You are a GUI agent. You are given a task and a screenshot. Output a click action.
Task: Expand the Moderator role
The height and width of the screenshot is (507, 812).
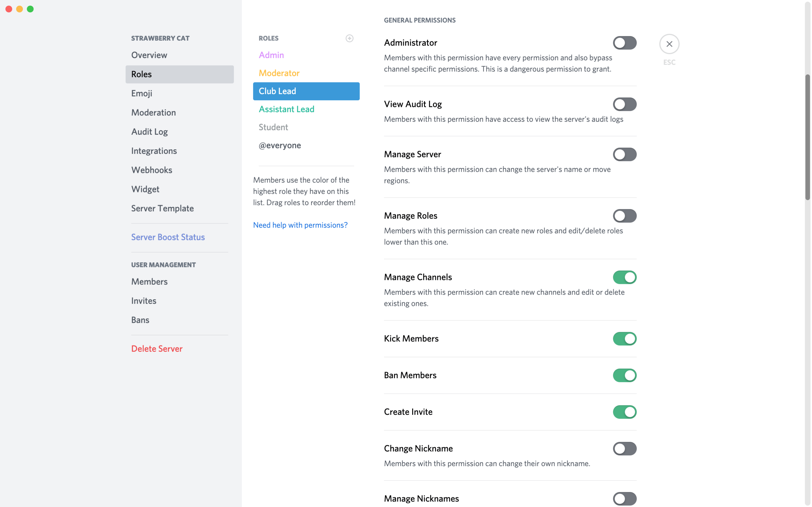(279, 72)
